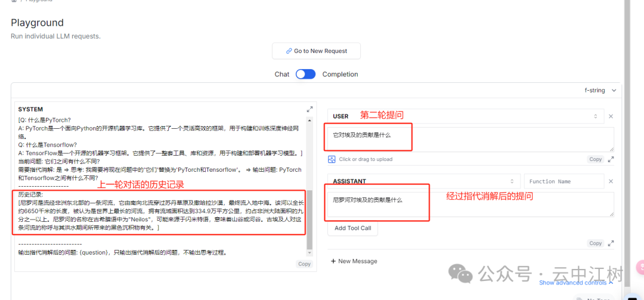Copy the USER message content
Screen dimensions: 644x300
pyautogui.click(x=595, y=159)
